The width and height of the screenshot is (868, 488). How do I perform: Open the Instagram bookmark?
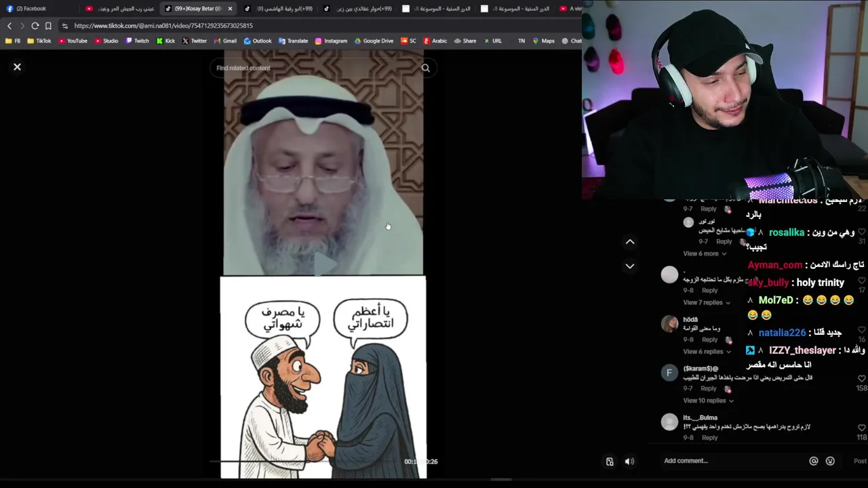click(331, 41)
